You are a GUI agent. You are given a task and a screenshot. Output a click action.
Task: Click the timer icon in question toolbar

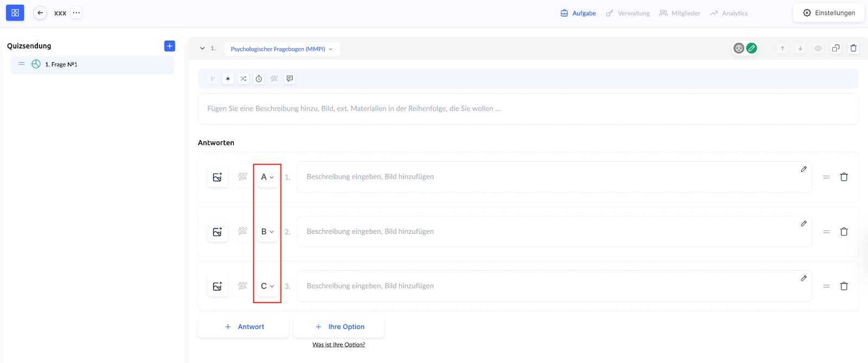(259, 79)
